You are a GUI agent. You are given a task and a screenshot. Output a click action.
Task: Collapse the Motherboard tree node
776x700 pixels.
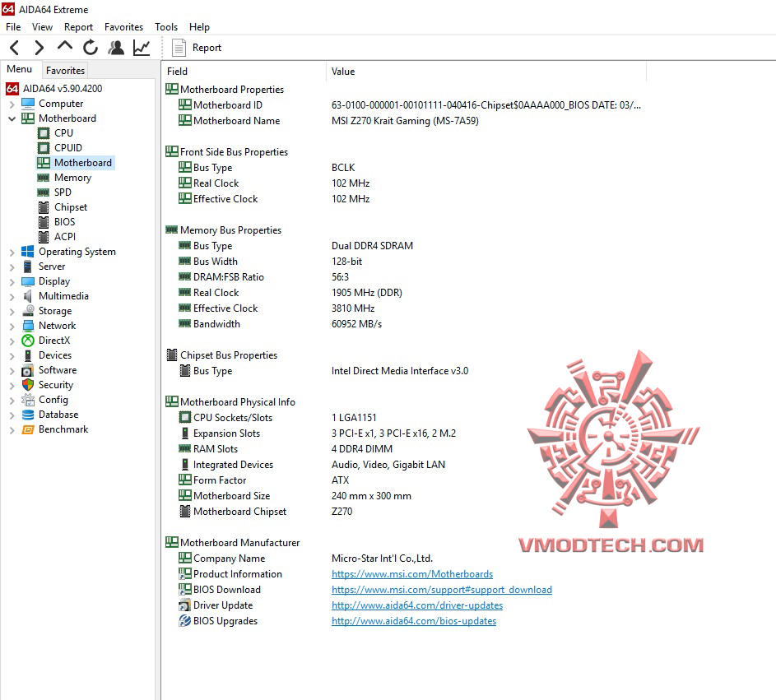click(12, 118)
